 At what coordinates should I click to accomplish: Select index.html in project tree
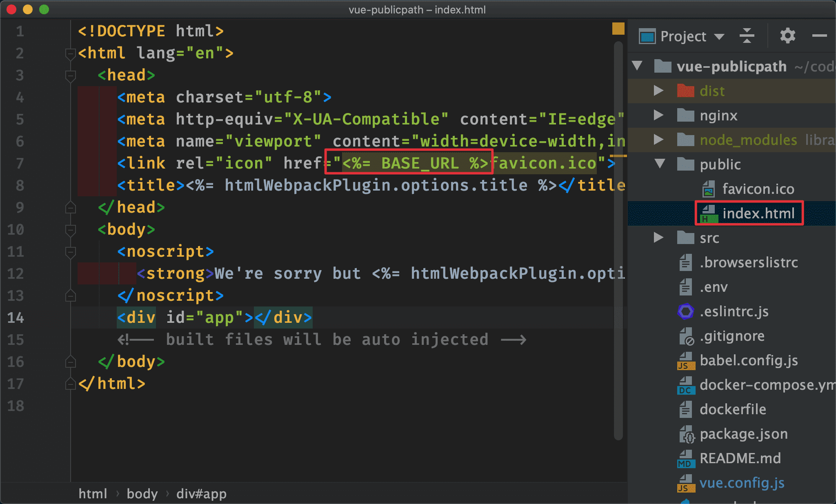tap(758, 213)
